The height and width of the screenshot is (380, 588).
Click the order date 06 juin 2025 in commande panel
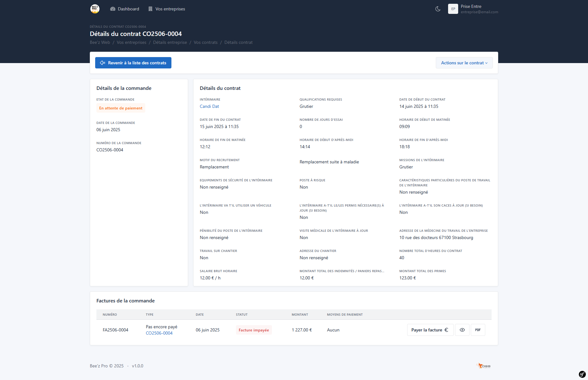[108, 130]
